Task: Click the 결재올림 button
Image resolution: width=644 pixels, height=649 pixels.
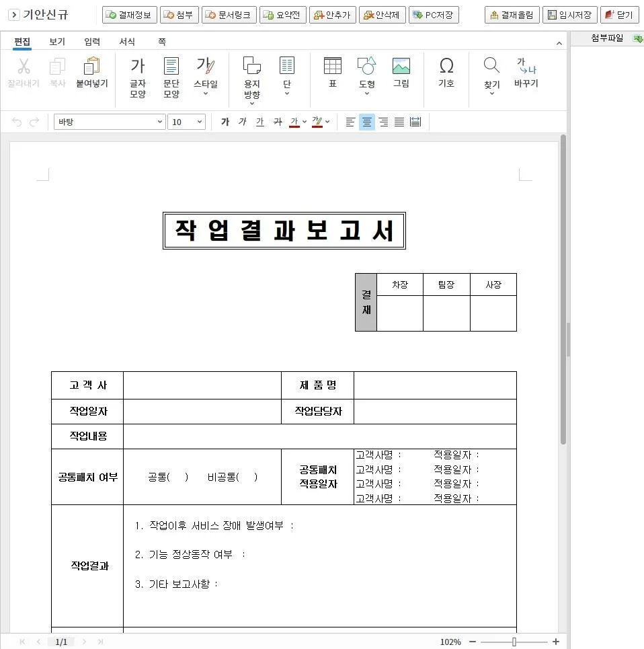Action: tap(512, 15)
